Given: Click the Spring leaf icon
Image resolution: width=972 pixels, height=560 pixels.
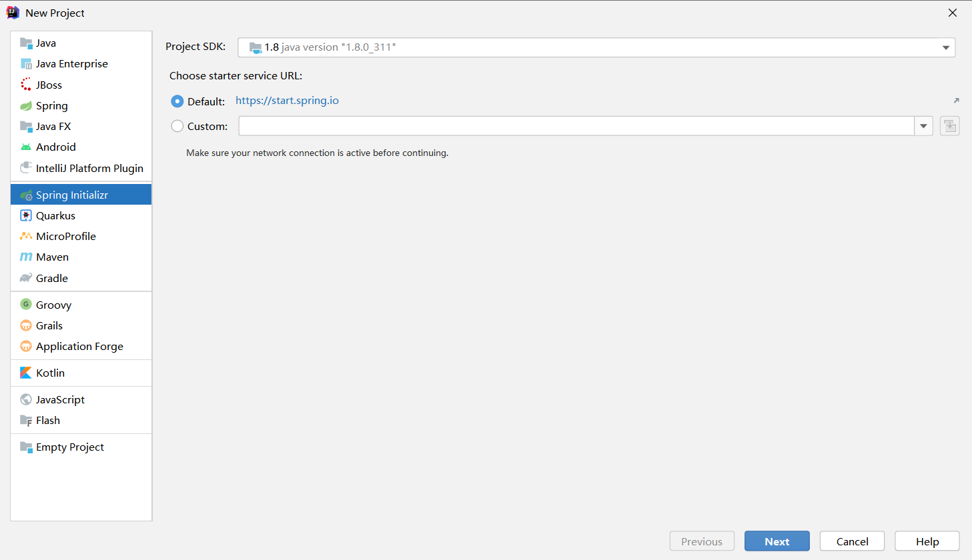Looking at the screenshot, I should pos(26,106).
